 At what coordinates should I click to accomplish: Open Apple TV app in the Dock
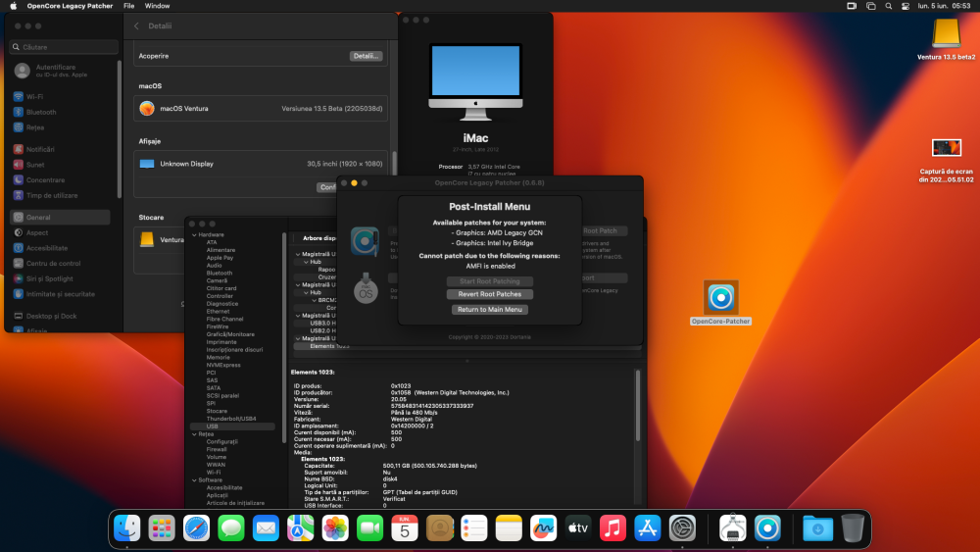(578, 528)
